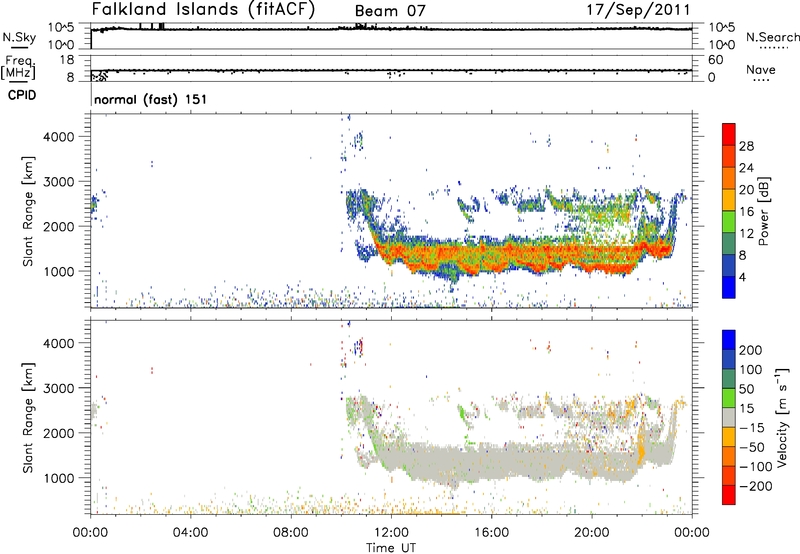Click the Slant Range label of velocity panel
800x554 pixels.
[28, 418]
